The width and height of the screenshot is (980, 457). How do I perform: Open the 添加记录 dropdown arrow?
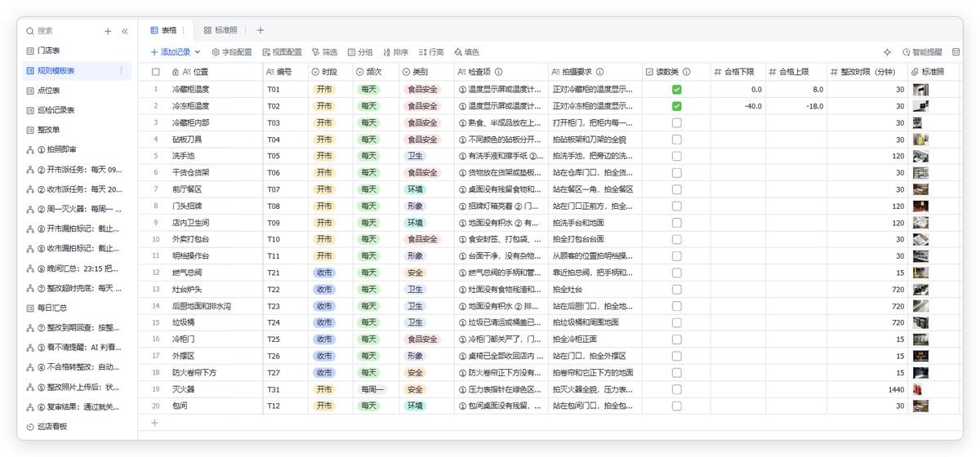tap(198, 52)
